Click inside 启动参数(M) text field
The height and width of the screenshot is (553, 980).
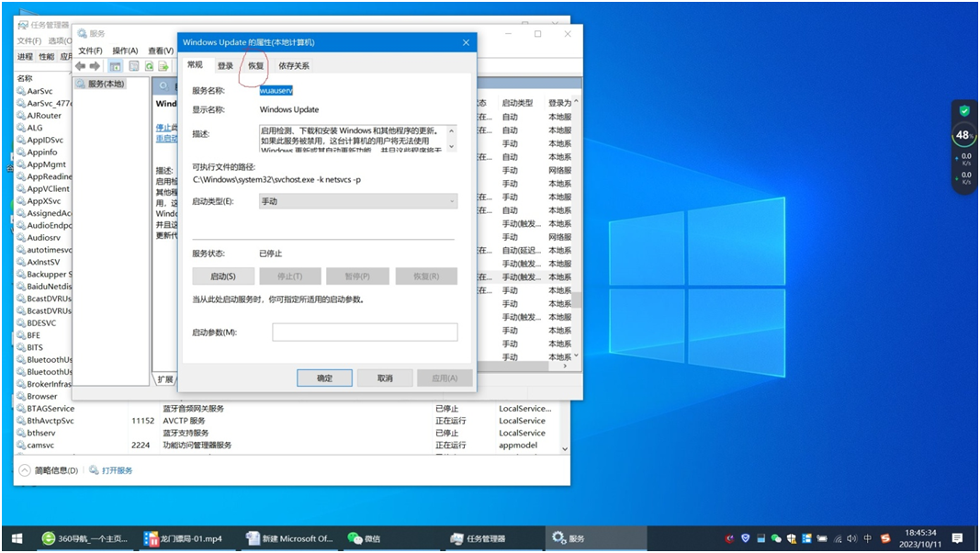coord(365,332)
